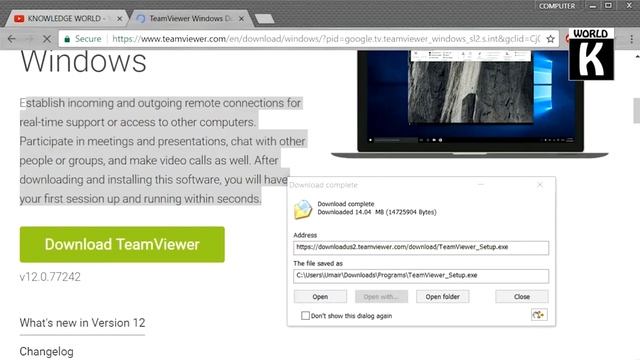Switch to KNOWLEDGE WORLD YouTube tab

tap(65, 19)
